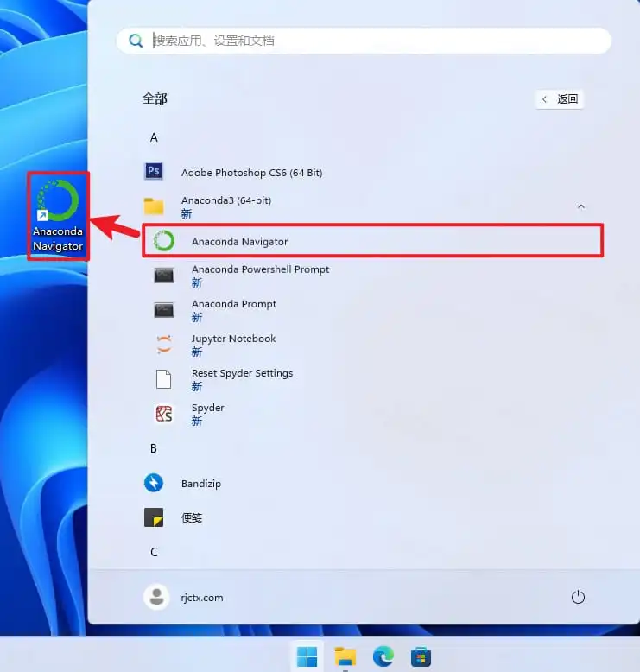Collapse the Anaconda3 (64-bit) folder chevron
The height and width of the screenshot is (672, 640).
[581, 206]
